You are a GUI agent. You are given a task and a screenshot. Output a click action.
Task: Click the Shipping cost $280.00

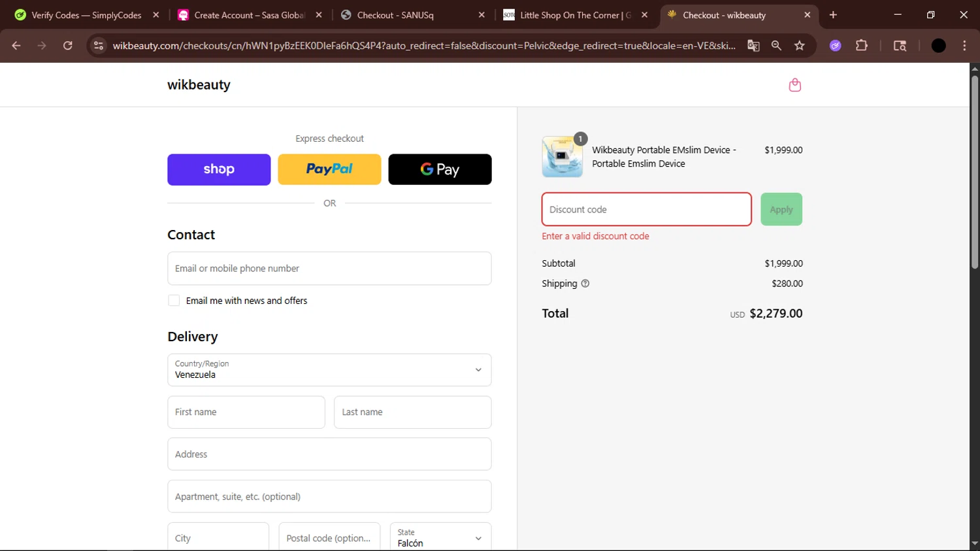tap(787, 284)
